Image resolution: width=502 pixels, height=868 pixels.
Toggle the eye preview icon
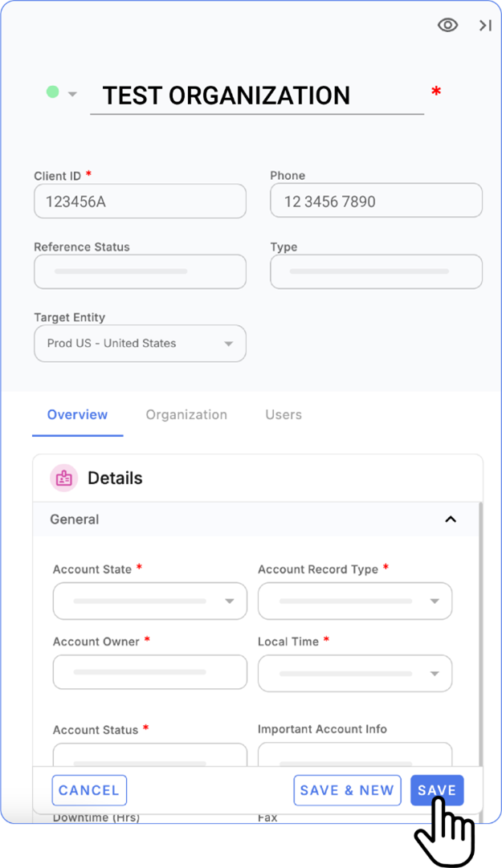coord(447,26)
